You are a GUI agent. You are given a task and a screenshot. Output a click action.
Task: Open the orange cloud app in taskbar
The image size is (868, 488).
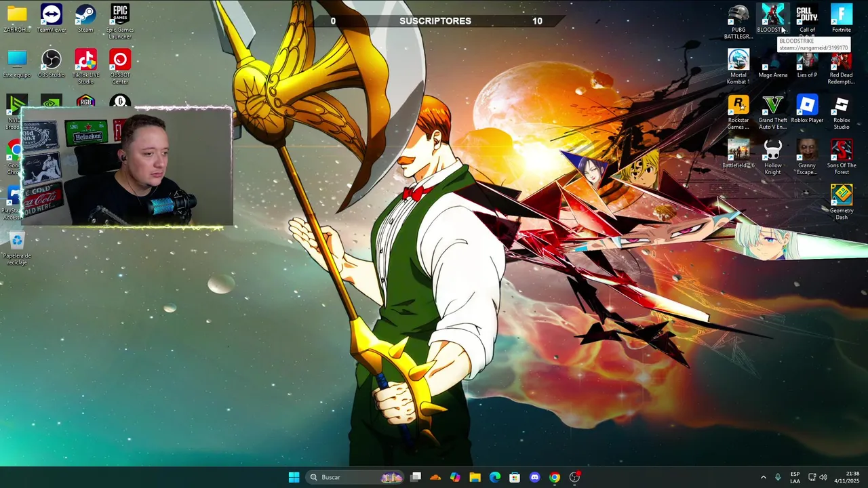435,477
